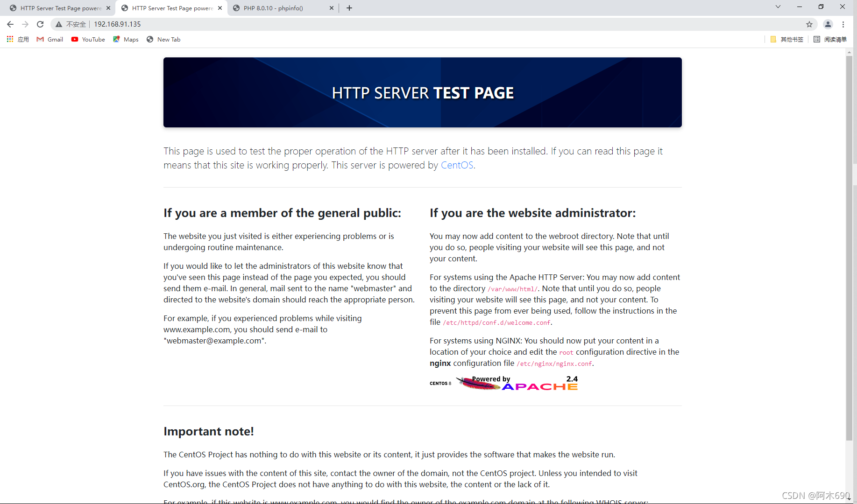
Task: Open Chrome's three-dot menu
Action: (x=843, y=24)
